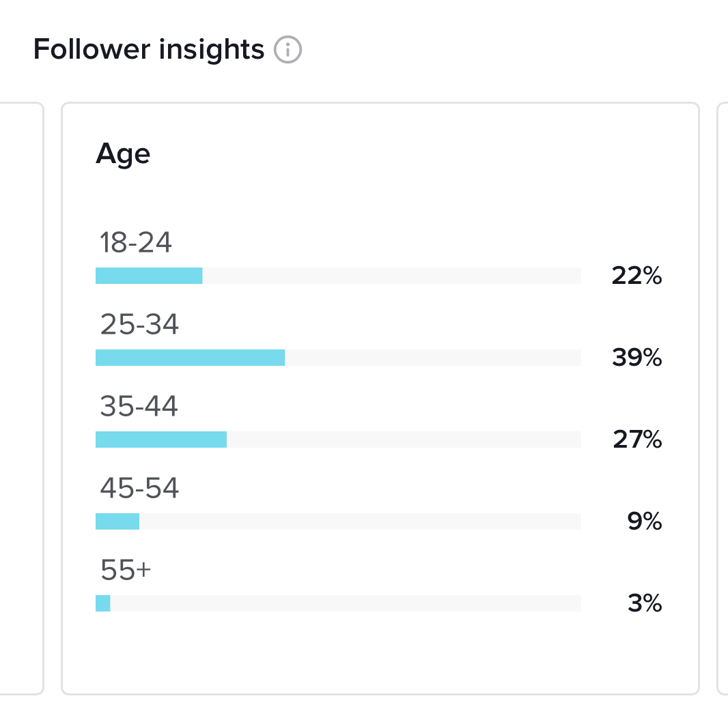728x705 pixels.
Task: Click the partially visible card on right
Action: point(723,399)
